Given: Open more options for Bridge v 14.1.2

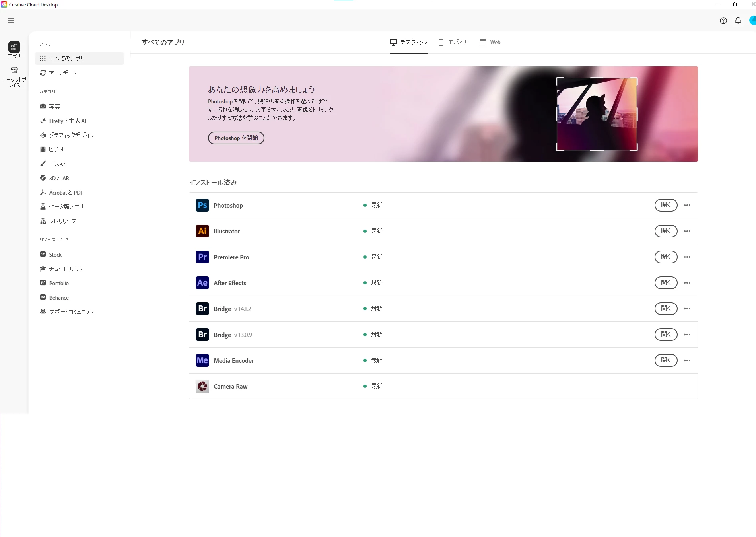Looking at the screenshot, I should coord(687,309).
